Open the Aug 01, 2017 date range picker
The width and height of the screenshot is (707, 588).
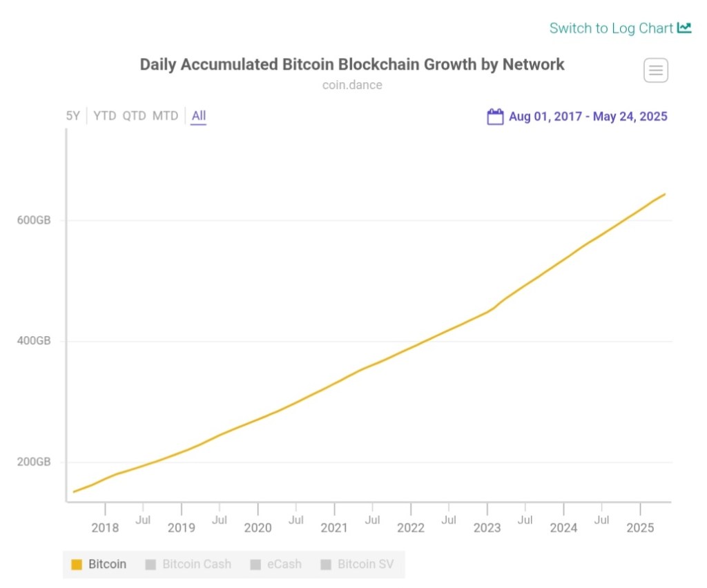click(588, 116)
